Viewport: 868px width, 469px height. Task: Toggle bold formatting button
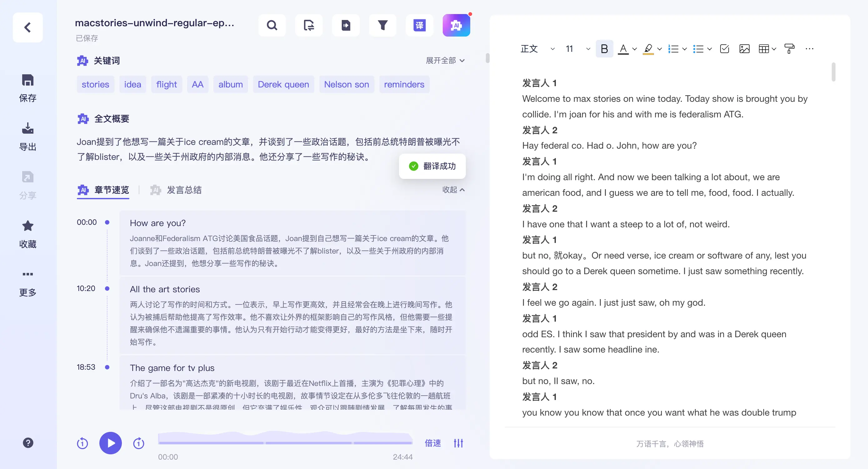604,49
